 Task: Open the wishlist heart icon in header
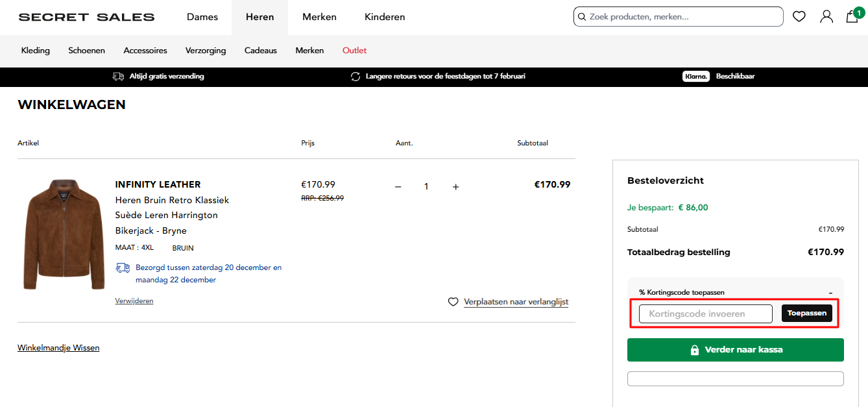click(x=799, y=17)
